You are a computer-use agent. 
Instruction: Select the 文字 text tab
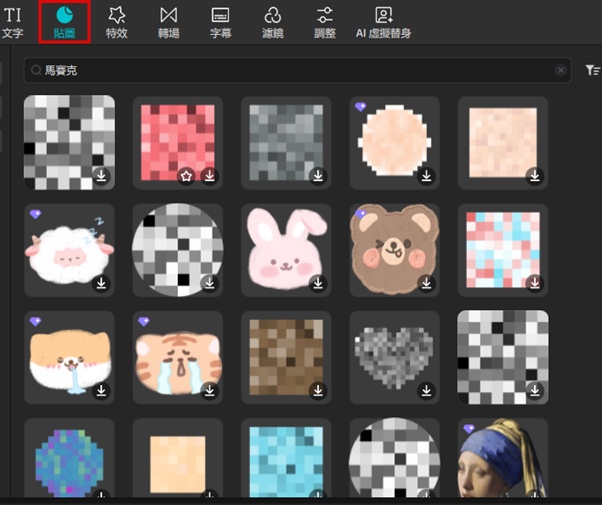[x=13, y=21]
